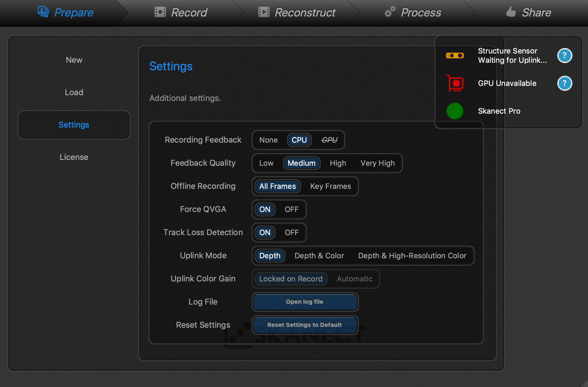Click Reset Settings to Default button
This screenshot has width=588, height=387.
pos(305,325)
